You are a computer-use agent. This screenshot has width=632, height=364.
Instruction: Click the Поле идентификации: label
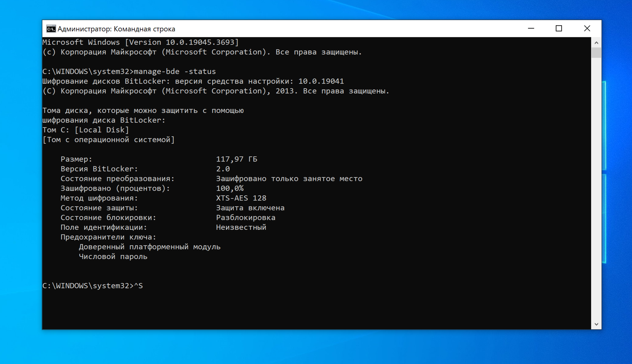coord(104,227)
